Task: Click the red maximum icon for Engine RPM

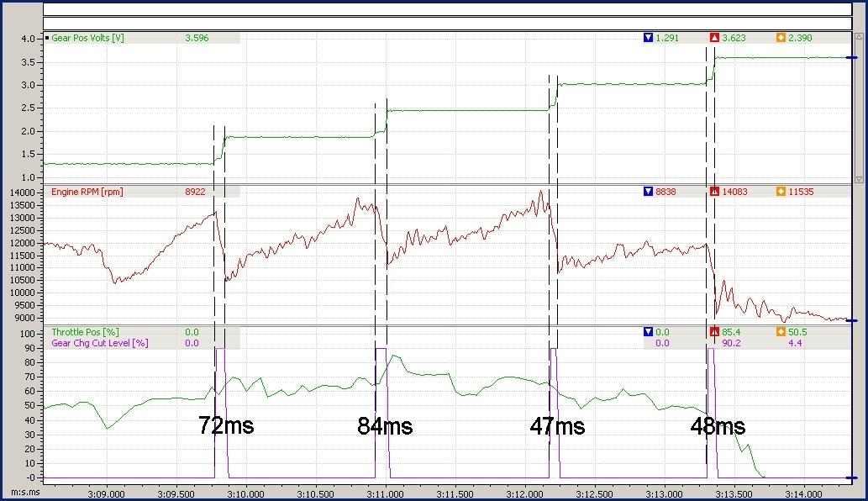Action: point(714,192)
